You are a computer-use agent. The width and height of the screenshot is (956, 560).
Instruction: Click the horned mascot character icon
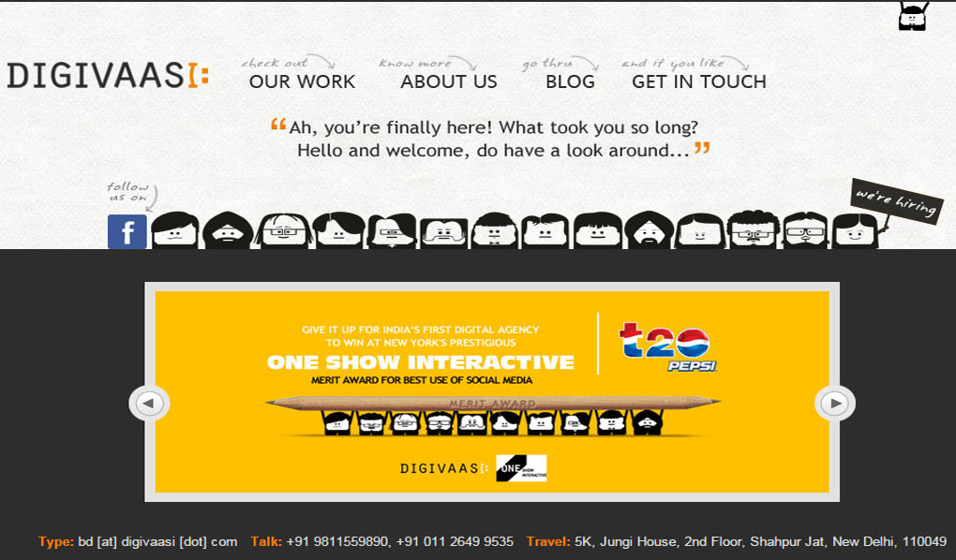point(913,16)
